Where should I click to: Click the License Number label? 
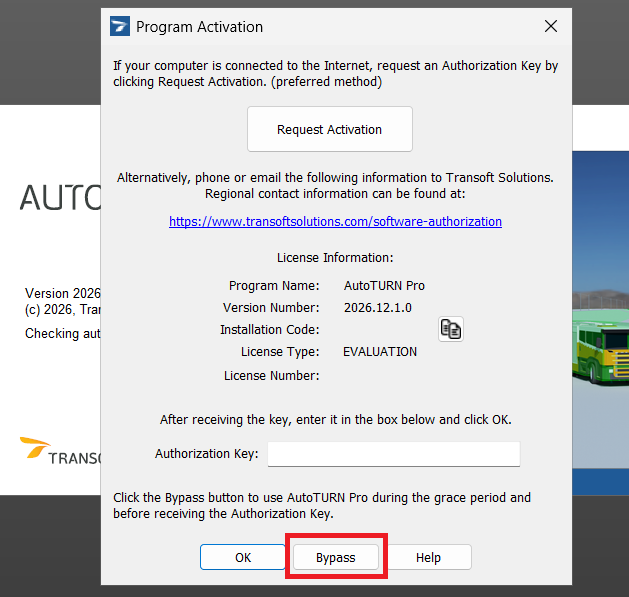click(x=271, y=375)
